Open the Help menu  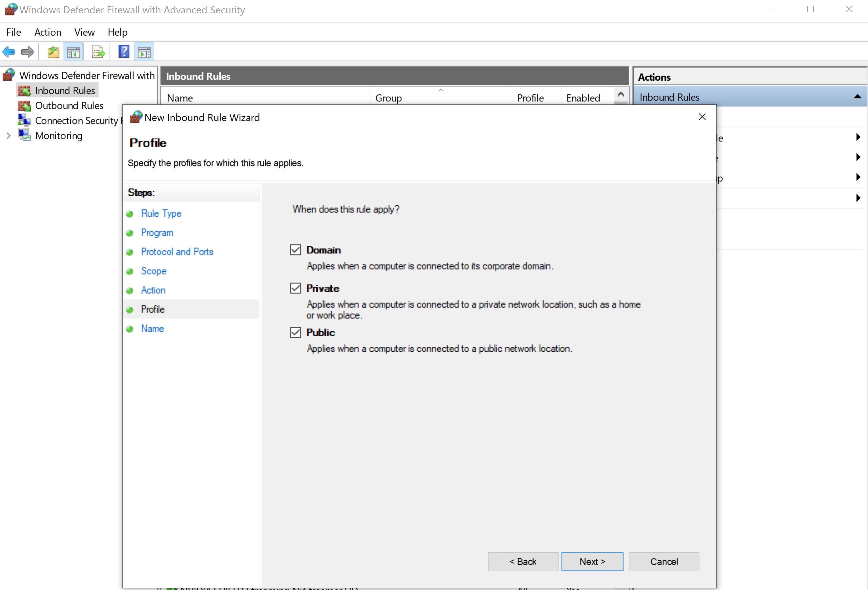tap(118, 32)
